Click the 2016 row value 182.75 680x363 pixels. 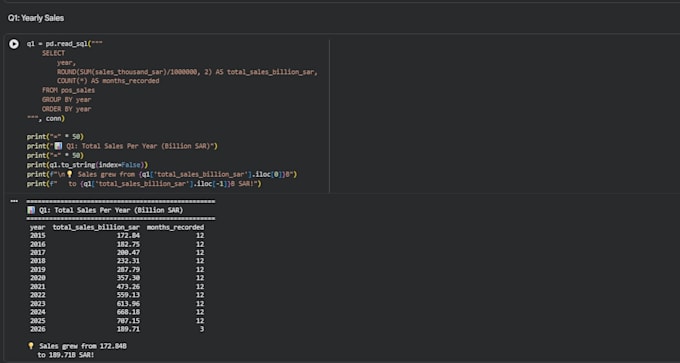point(128,244)
